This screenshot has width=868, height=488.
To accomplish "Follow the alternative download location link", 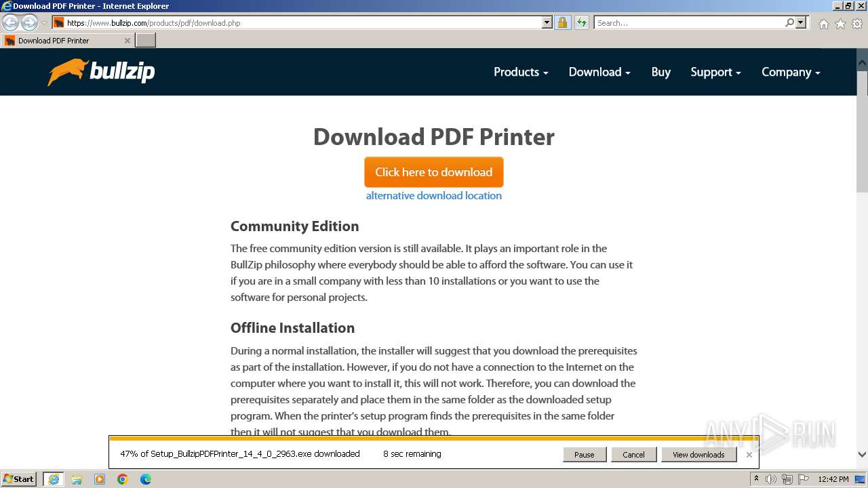I will coord(434,196).
